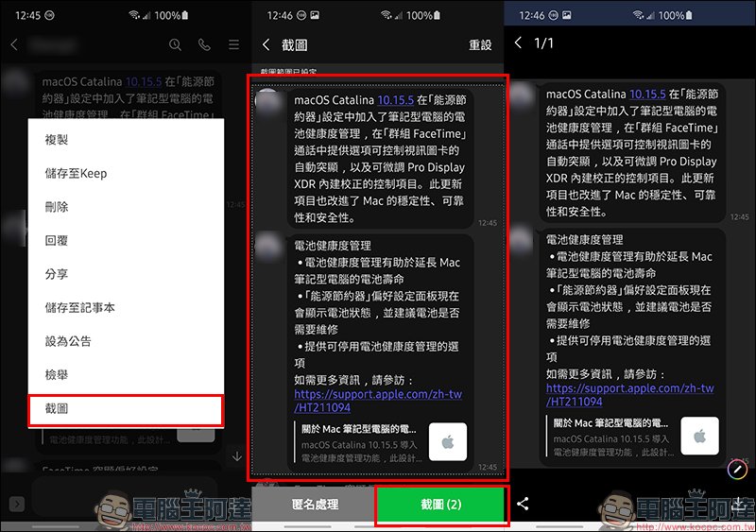Select 分享 from the context menu
Screen dimensions: 756x532
pos(126,274)
